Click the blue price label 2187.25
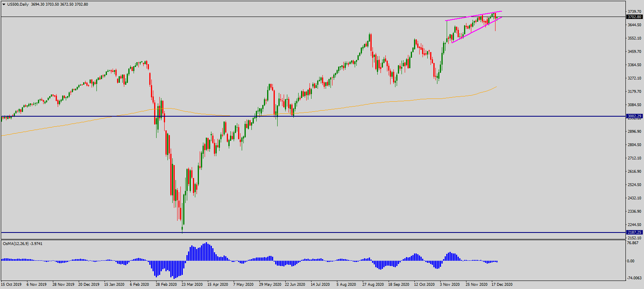 tap(634, 232)
